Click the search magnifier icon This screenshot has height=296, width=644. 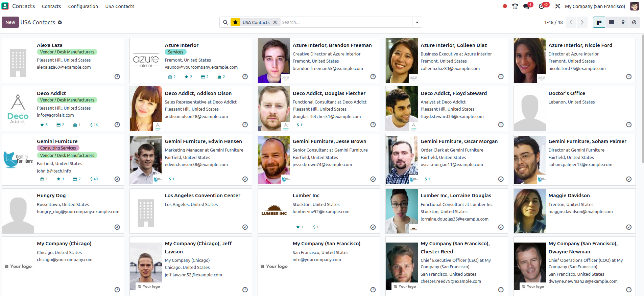(225, 22)
